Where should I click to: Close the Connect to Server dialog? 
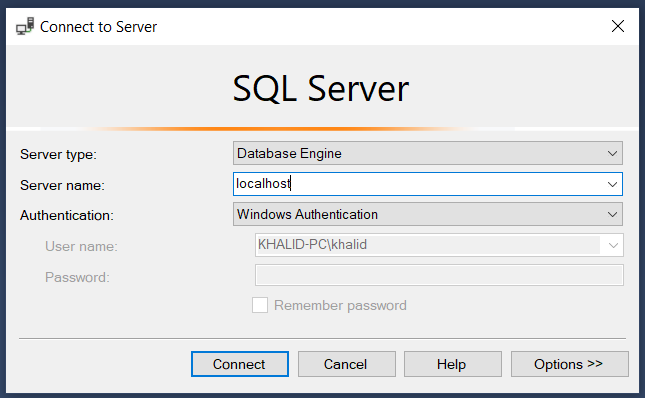[617, 26]
